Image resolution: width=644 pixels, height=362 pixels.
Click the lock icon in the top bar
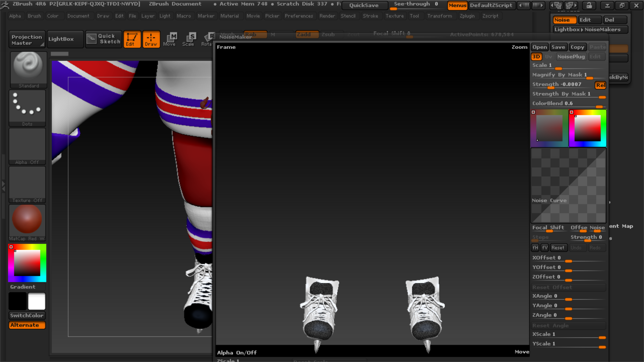[x=589, y=5]
